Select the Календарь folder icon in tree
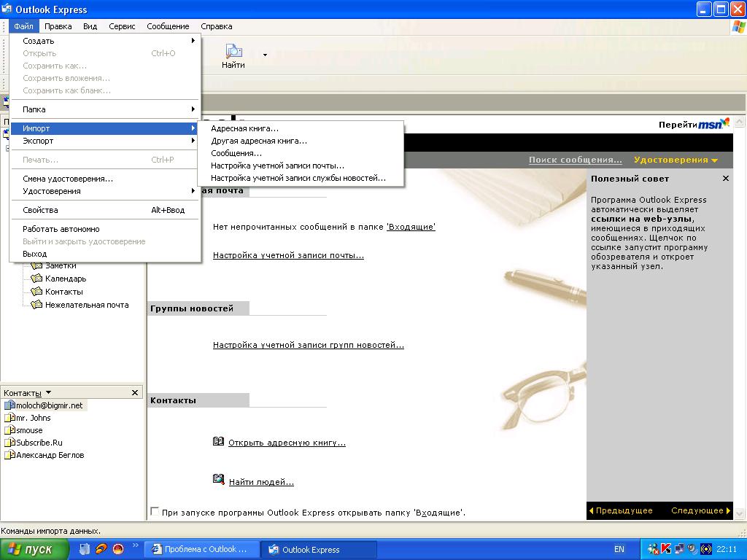This screenshot has width=747, height=560. coord(36,279)
